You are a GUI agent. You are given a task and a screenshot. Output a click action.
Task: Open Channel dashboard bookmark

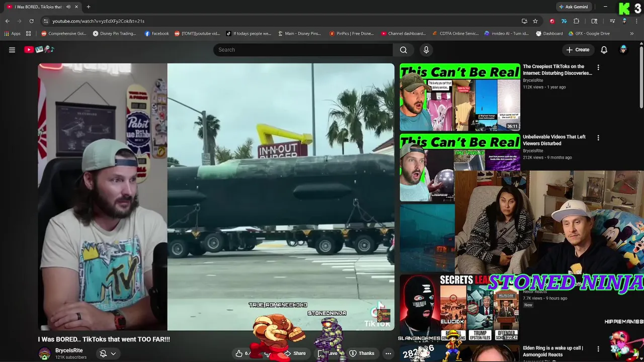coord(404,34)
